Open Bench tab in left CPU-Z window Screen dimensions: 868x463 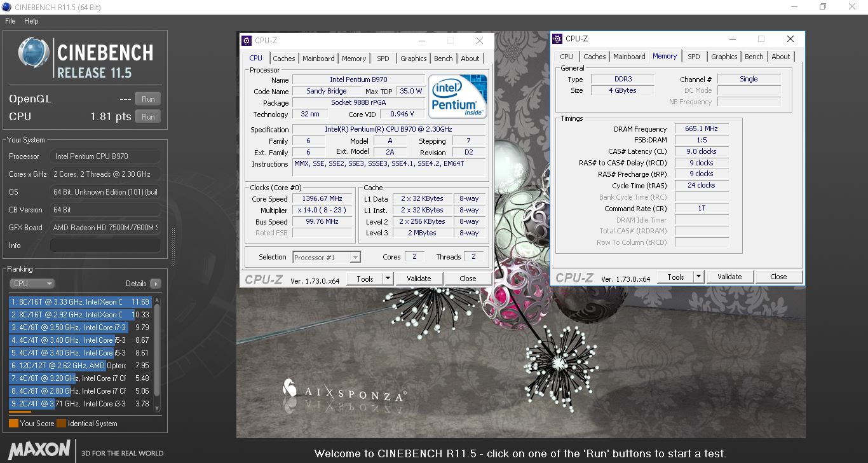point(444,59)
